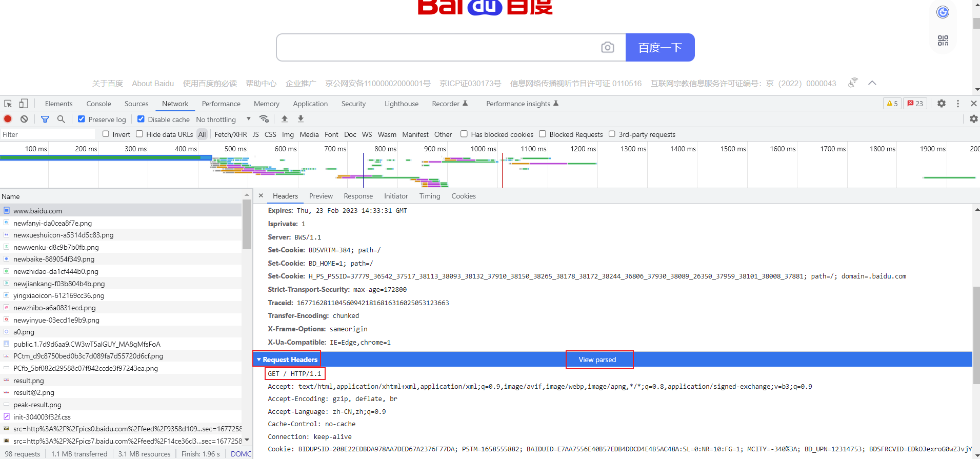Click the init-304003f32f.css file icon

click(7, 417)
